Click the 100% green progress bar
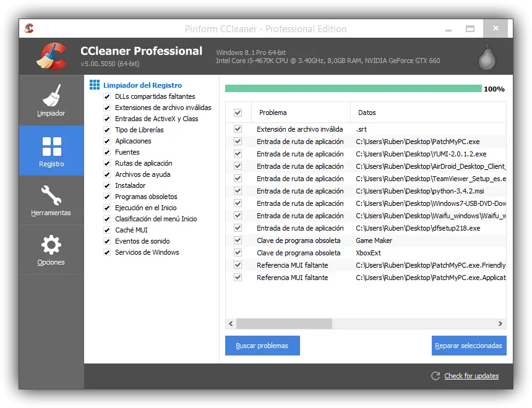The width and height of the screenshot is (532, 408). (353, 88)
